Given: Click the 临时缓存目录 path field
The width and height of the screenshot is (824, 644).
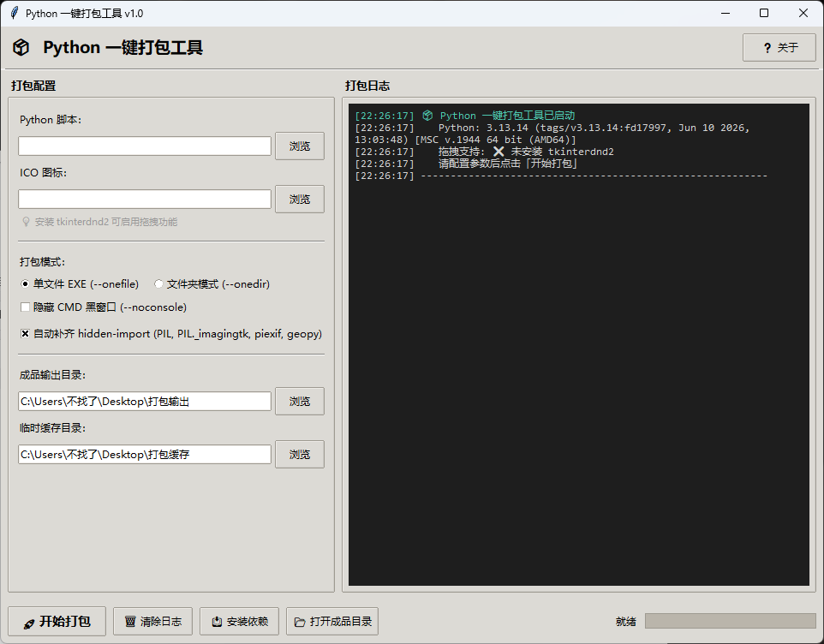Looking at the screenshot, I should (145, 455).
